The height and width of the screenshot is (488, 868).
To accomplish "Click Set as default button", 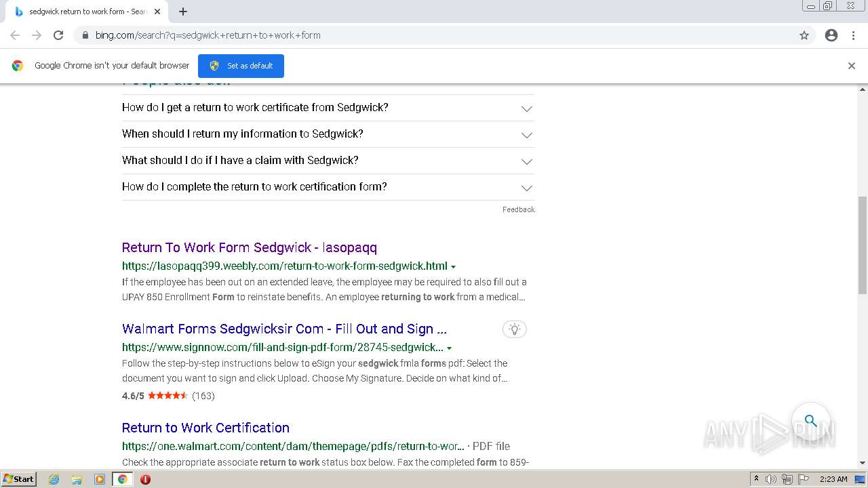I will point(241,66).
